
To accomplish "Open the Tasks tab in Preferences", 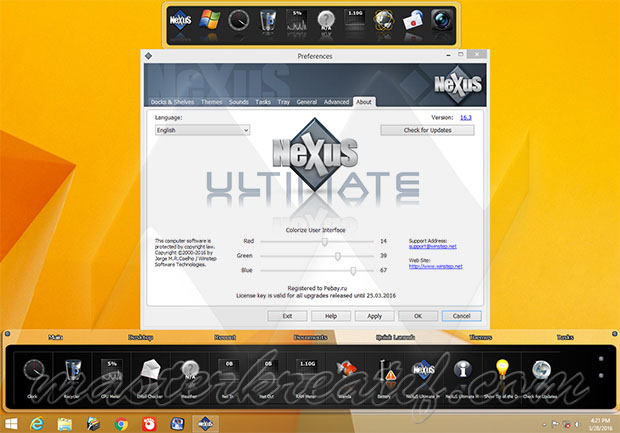I will tap(263, 102).
